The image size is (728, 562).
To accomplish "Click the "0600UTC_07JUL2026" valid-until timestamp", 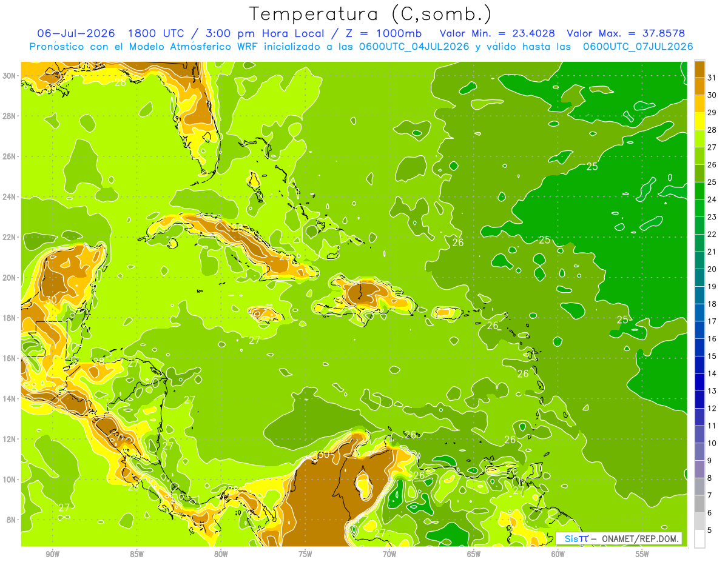I will [x=638, y=47].
